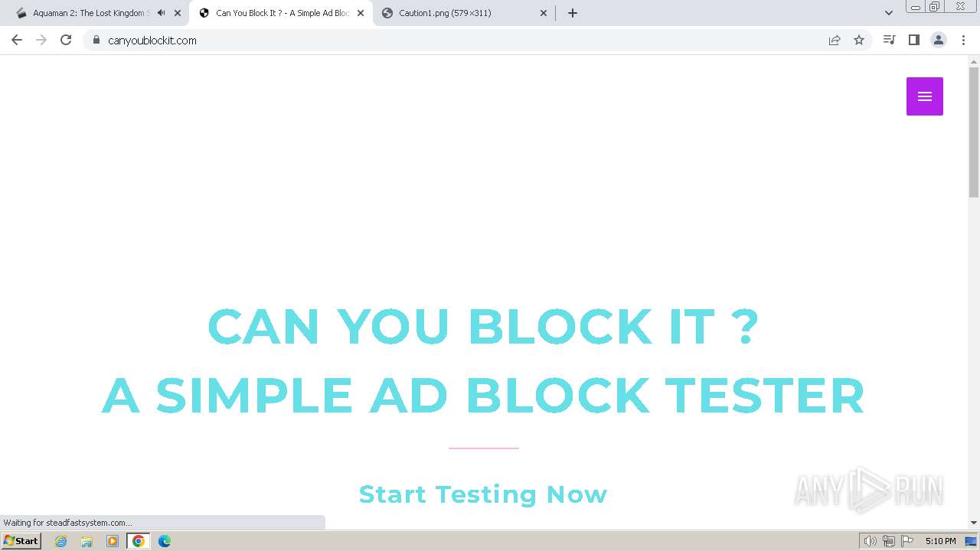Open the Chrome profile avatar

click(x=938, y=40)
